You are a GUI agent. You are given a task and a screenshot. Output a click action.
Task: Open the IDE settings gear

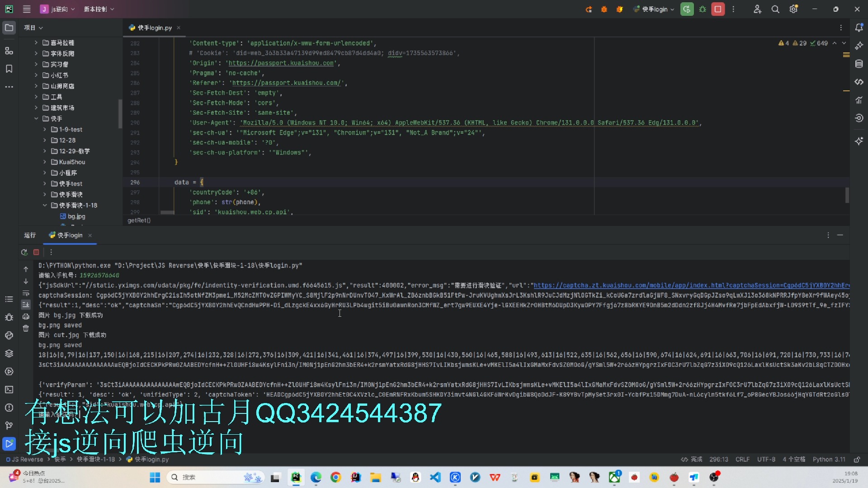coord(793,9)
